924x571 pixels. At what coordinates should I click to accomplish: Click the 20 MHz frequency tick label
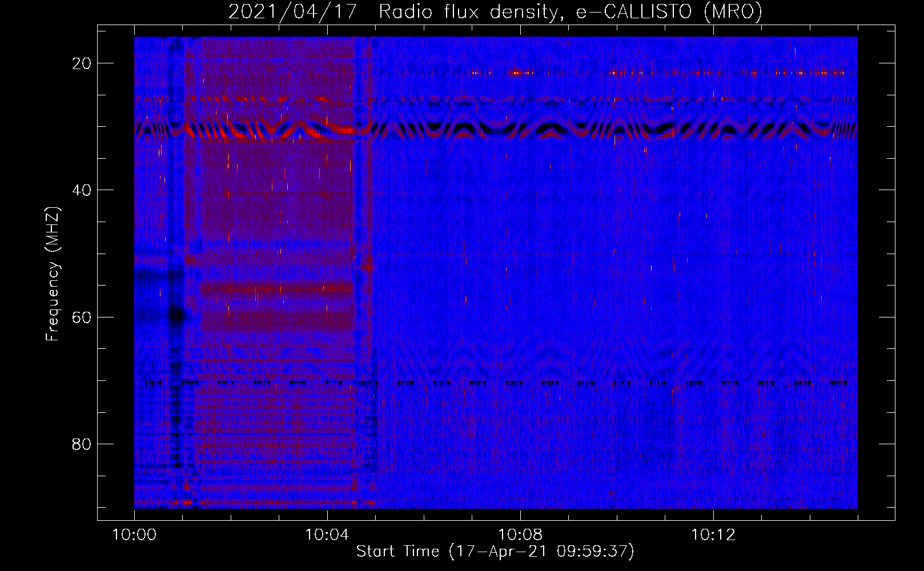(82, 63)
